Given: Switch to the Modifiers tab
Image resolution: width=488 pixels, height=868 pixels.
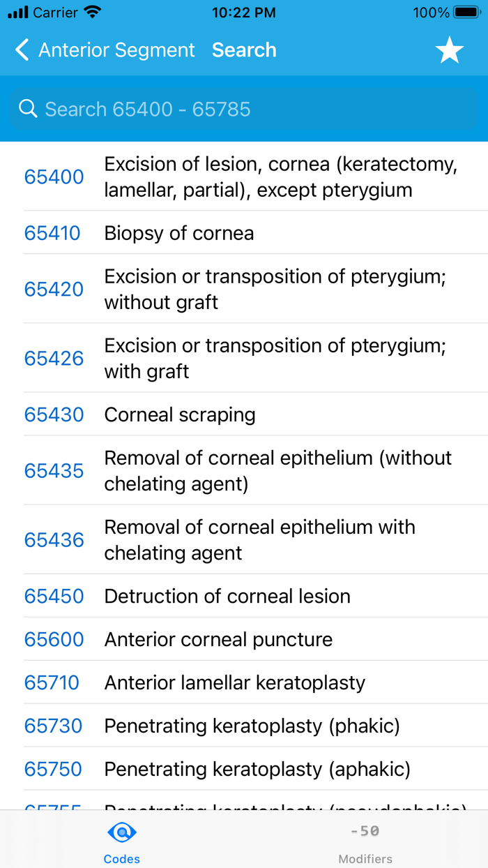Looking at the screenshot, I should click(365, 840).
